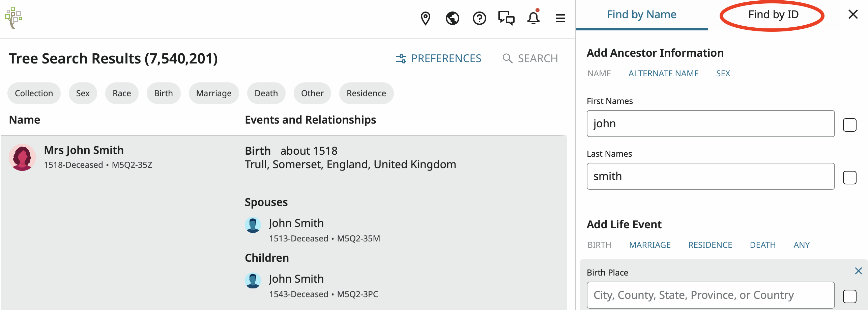Click the globe language icon
Viewport: 868px width, 310px height.
(x=453, y=18)
